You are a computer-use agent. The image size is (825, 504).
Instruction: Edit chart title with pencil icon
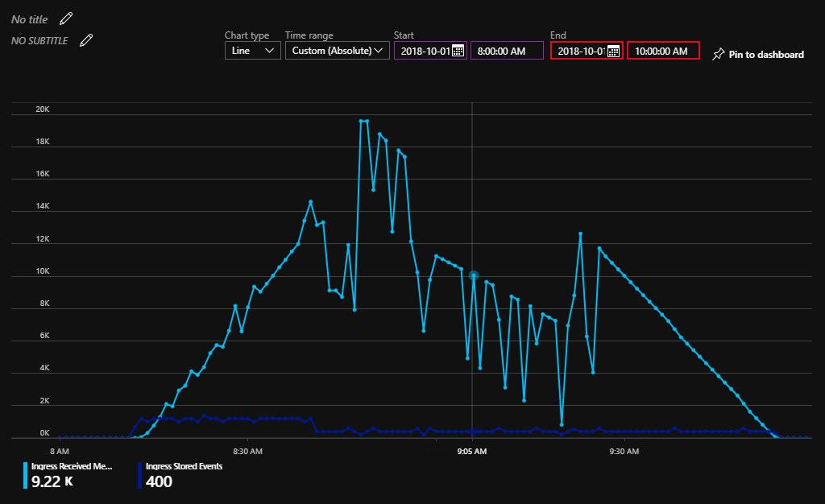coord(66,19)
